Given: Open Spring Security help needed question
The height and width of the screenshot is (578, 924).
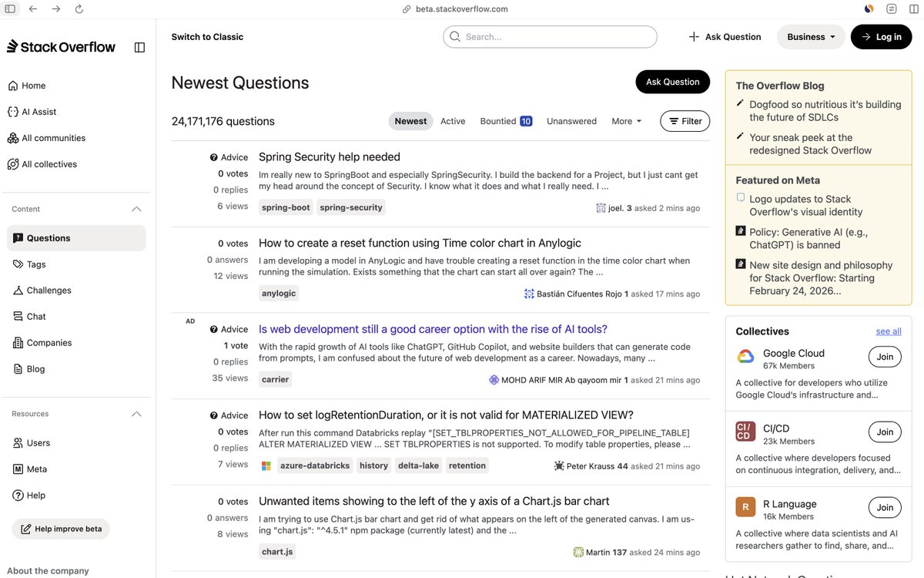Looking at the screenshot, I should click(x=330, y=156).
